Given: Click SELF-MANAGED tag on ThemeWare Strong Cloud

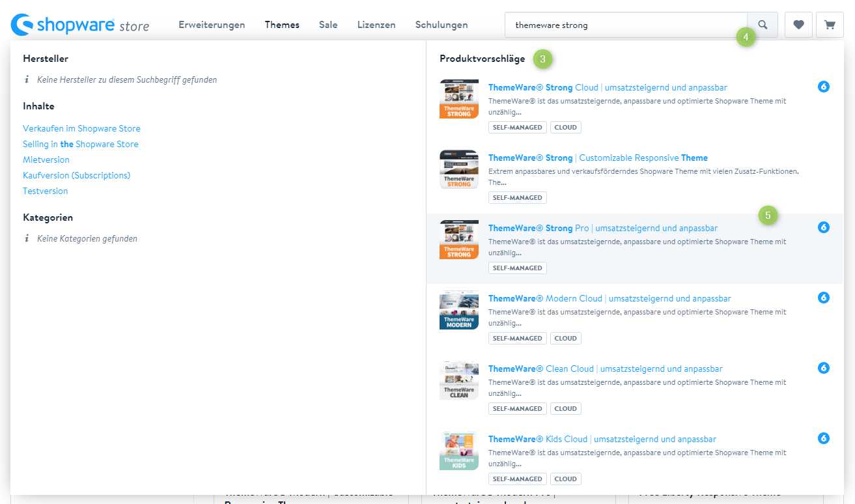Looking at the screenshot, I should point(518,128).
